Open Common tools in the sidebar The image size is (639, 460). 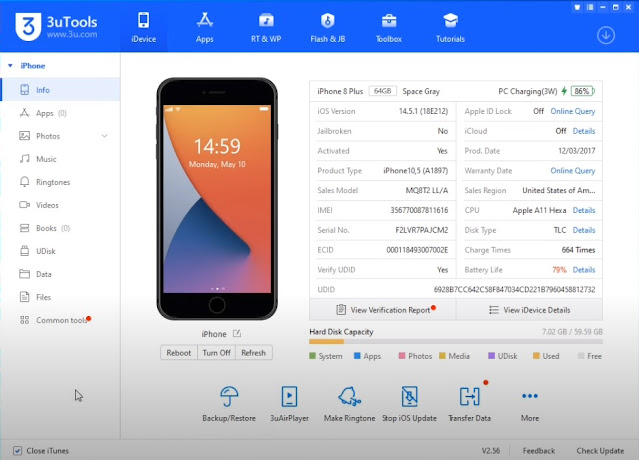[60, 320]
